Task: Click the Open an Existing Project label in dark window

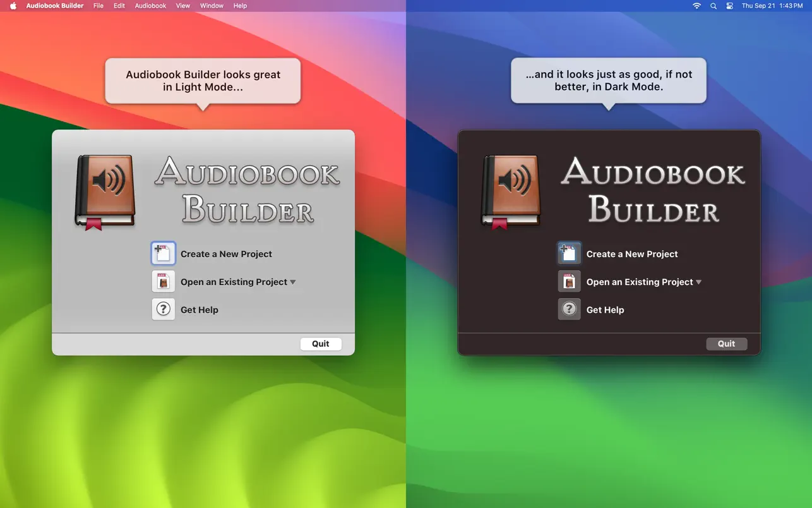Action: coord(640,282)
